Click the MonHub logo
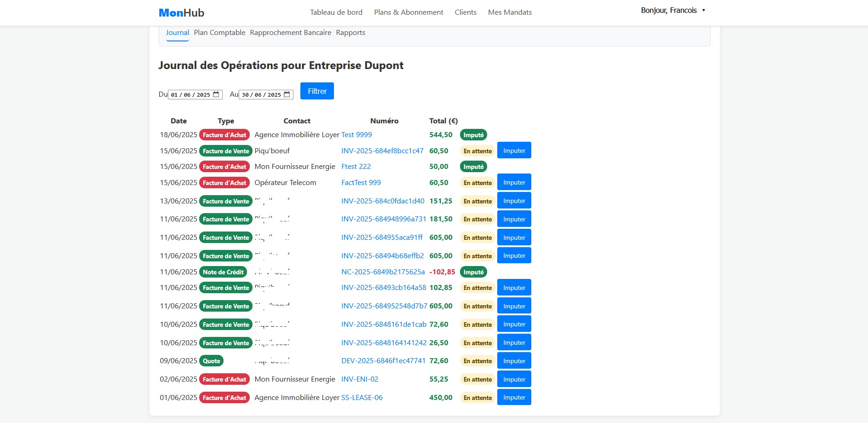 pyautogui.click(x=181, y=12)
